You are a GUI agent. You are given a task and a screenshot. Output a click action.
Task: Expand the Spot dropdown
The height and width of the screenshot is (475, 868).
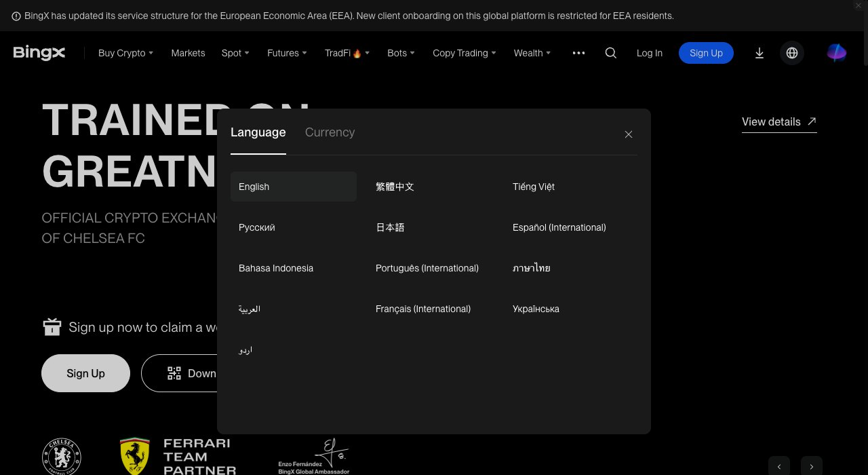pyautogui.click(x=236, y=53)
